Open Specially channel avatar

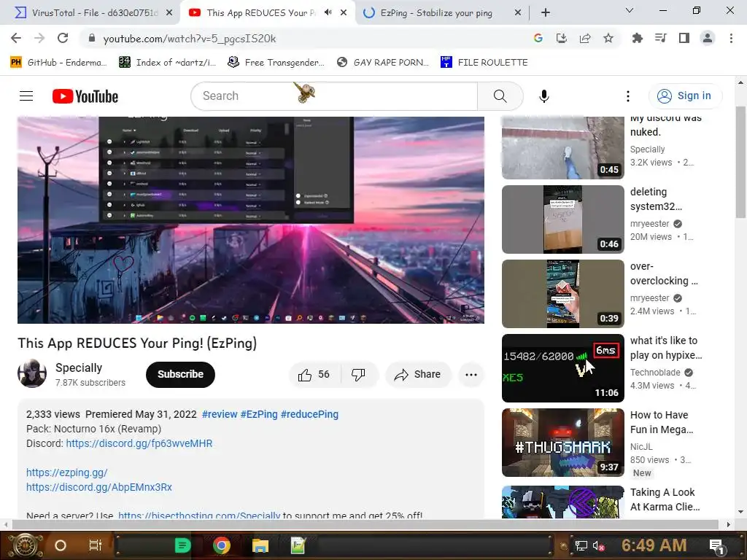click(32, 373)
